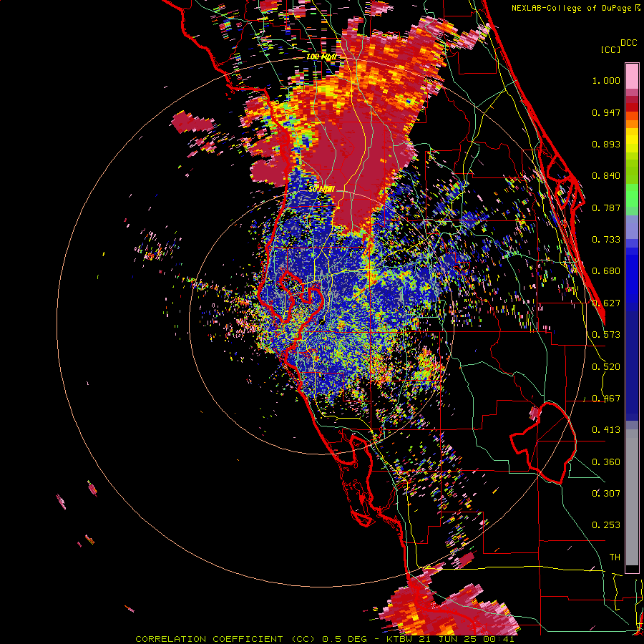This screenshot has width=644, height=644.
Task: Click the 0.307 scale value
Action: [606, 494]
